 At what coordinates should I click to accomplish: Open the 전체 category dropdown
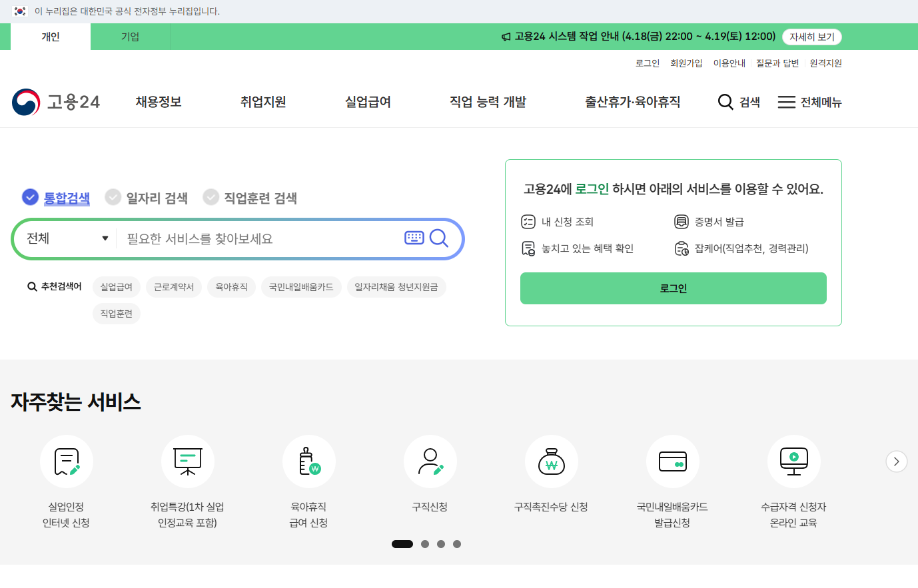point(65,238)
